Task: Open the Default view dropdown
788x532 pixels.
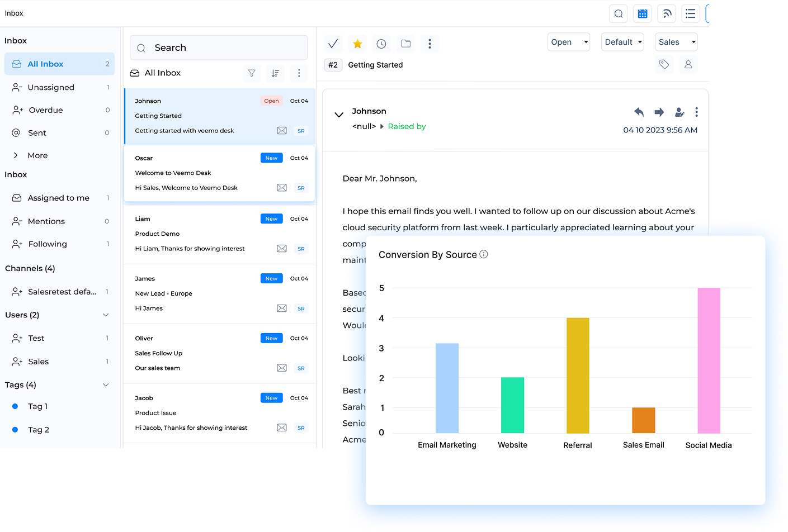Action: pyautogui.click(x=622, y=41)
